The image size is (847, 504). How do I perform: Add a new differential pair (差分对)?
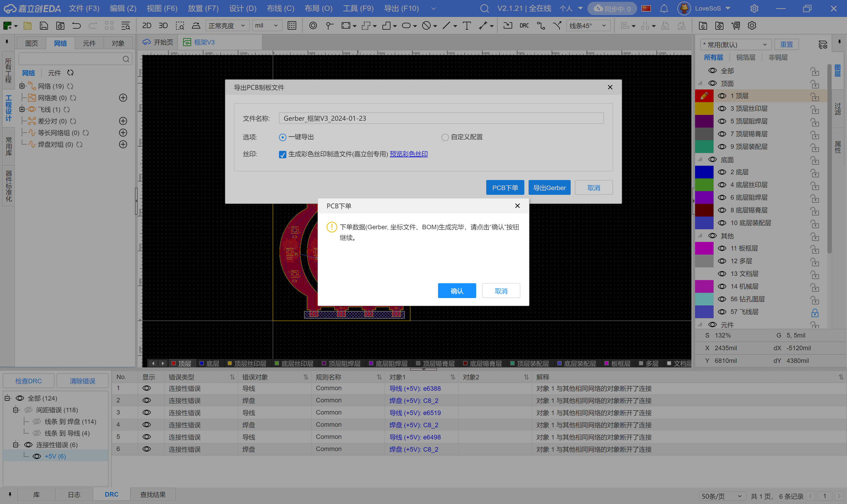(x=123, y=121)
